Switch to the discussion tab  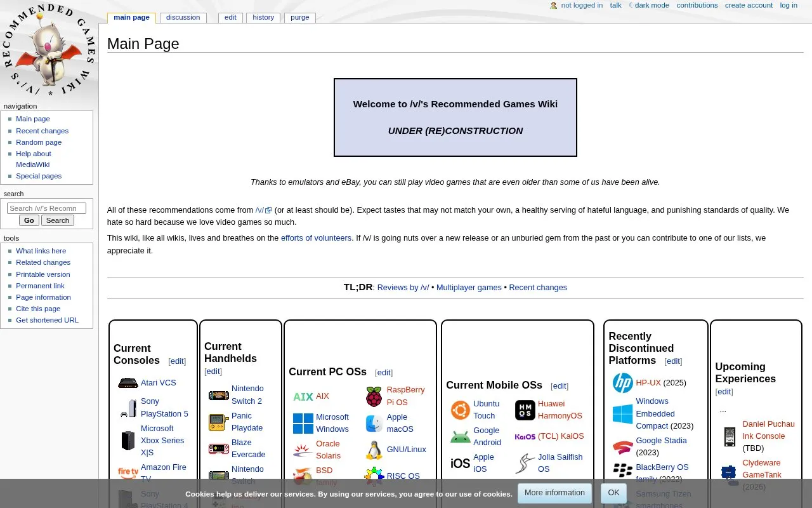(x=183, y=17)
